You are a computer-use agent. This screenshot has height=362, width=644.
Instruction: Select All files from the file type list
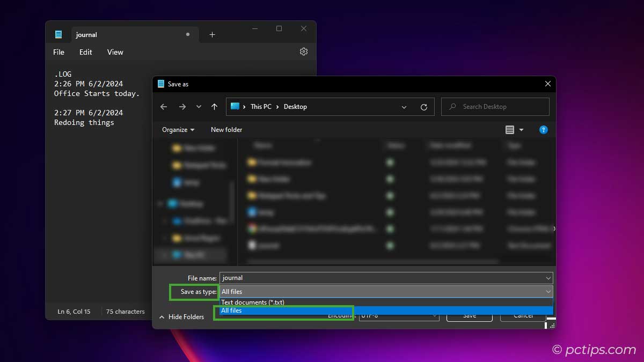(231, 311)
